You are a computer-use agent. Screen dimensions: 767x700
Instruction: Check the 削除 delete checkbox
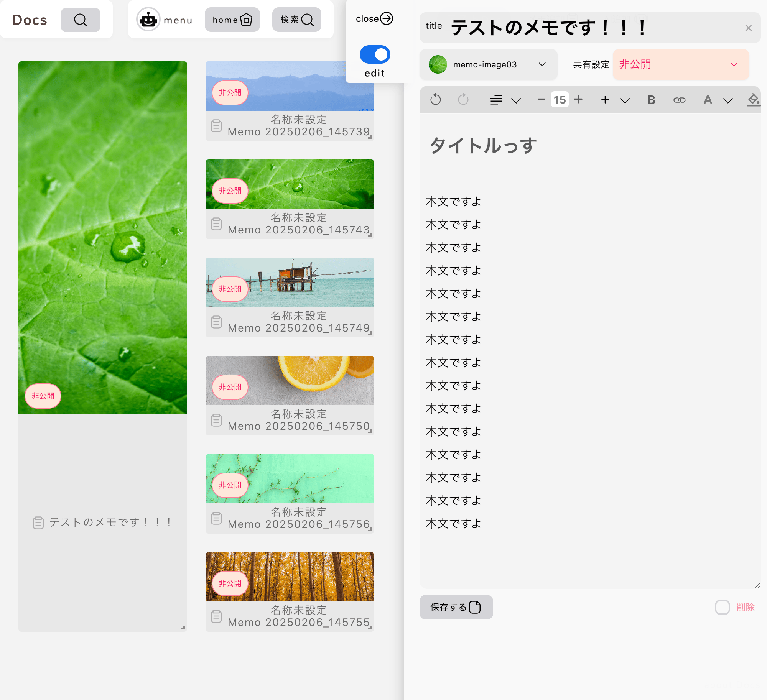coord(722,607)
